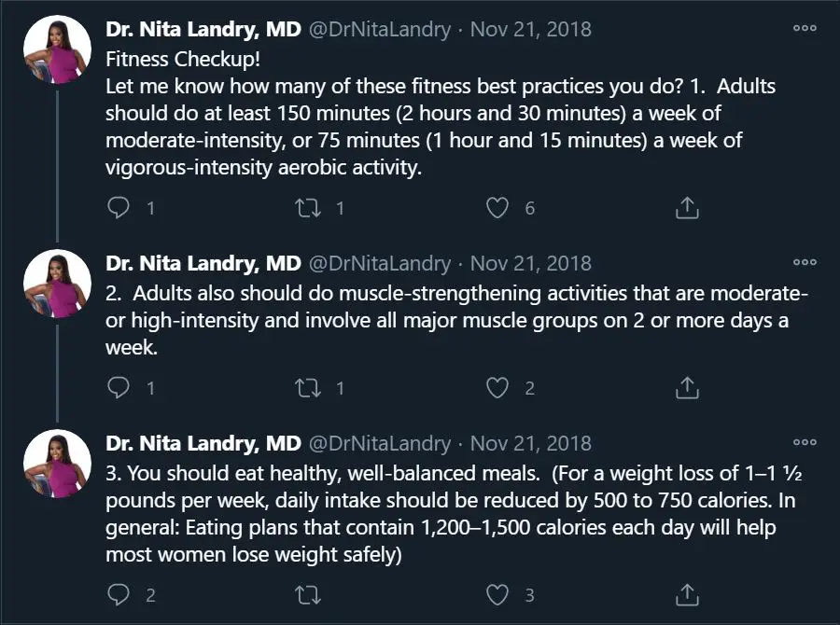Like the muscle-strengthening activities tweet
840x625 pixels.
[497, 388]
